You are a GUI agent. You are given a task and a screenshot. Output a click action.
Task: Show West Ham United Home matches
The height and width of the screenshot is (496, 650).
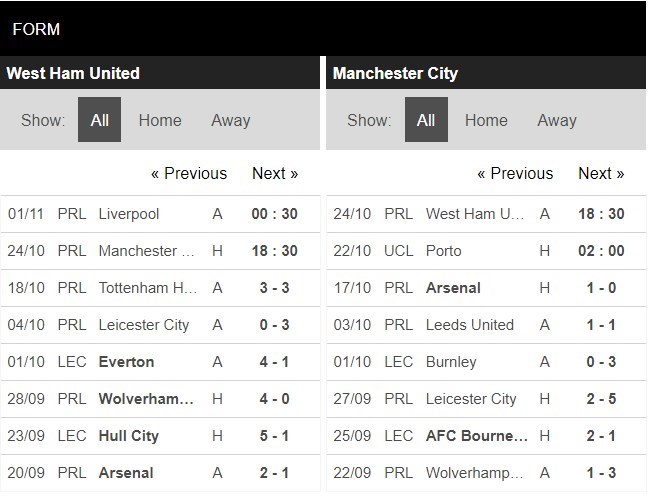point(160,121)
